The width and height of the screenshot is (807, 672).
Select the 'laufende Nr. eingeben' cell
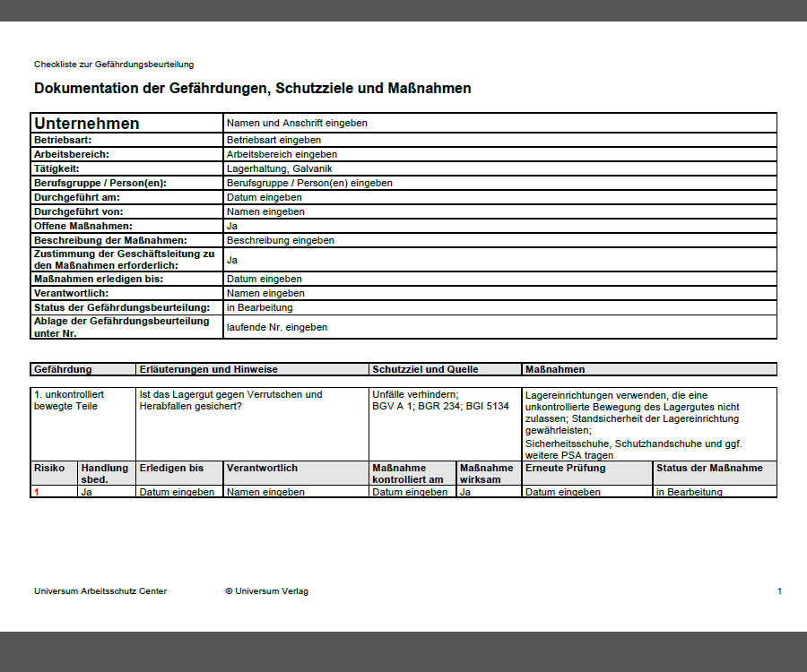point(499,327)
